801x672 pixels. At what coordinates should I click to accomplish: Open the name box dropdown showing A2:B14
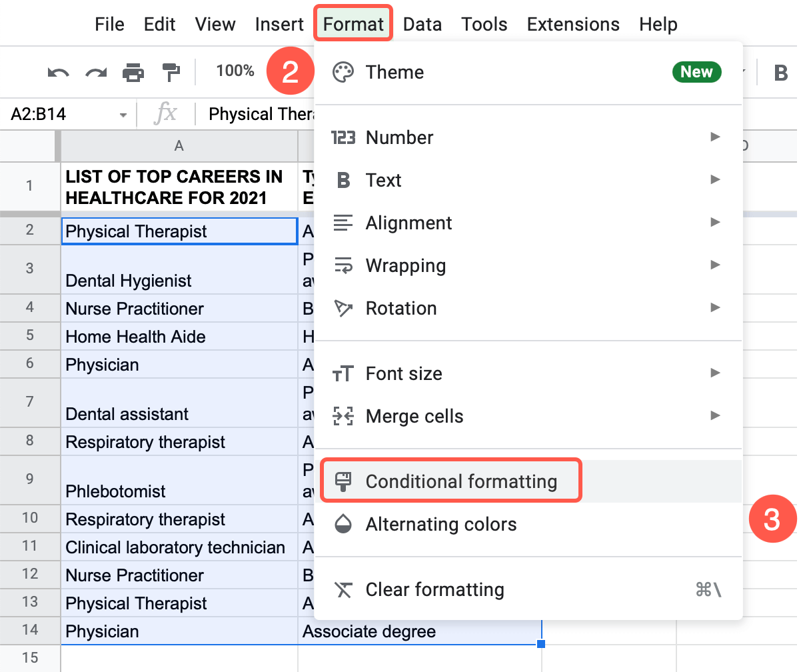point(122,113)
